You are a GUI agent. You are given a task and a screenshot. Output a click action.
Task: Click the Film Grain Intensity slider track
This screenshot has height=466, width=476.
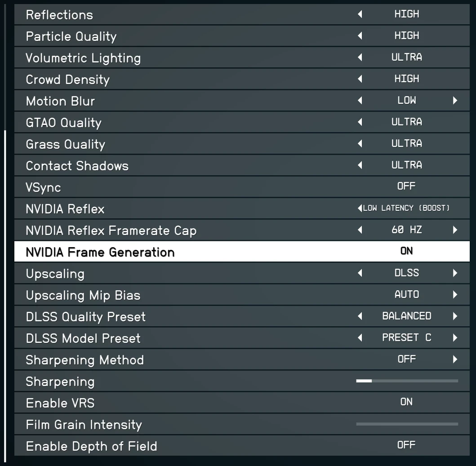(407, 424)
